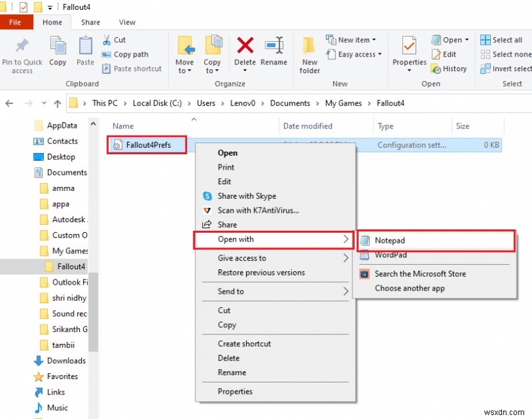Switch to the View ribbon tab
Image resolution: width=532 pixels, height=419 pixels.
(x=127, y=23)
